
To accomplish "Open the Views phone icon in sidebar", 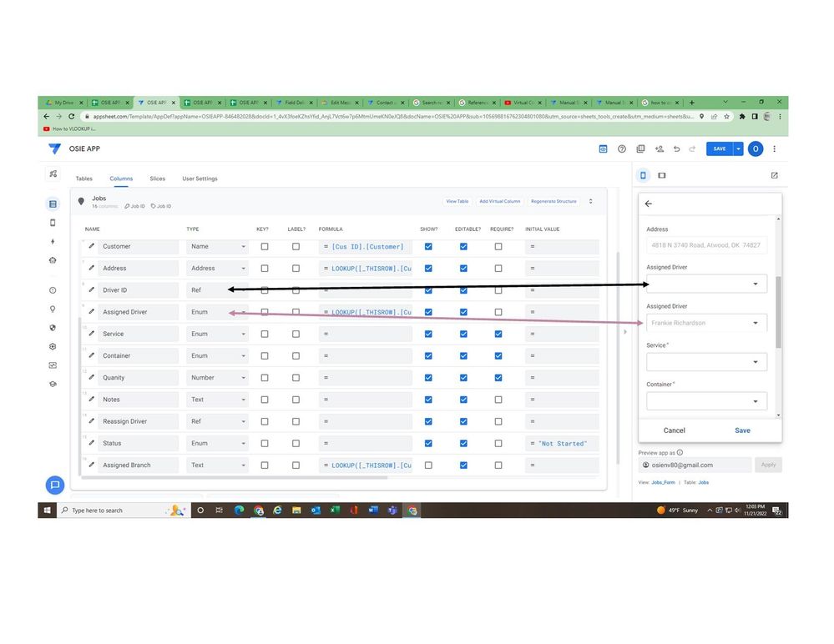I will pos(53,223).
